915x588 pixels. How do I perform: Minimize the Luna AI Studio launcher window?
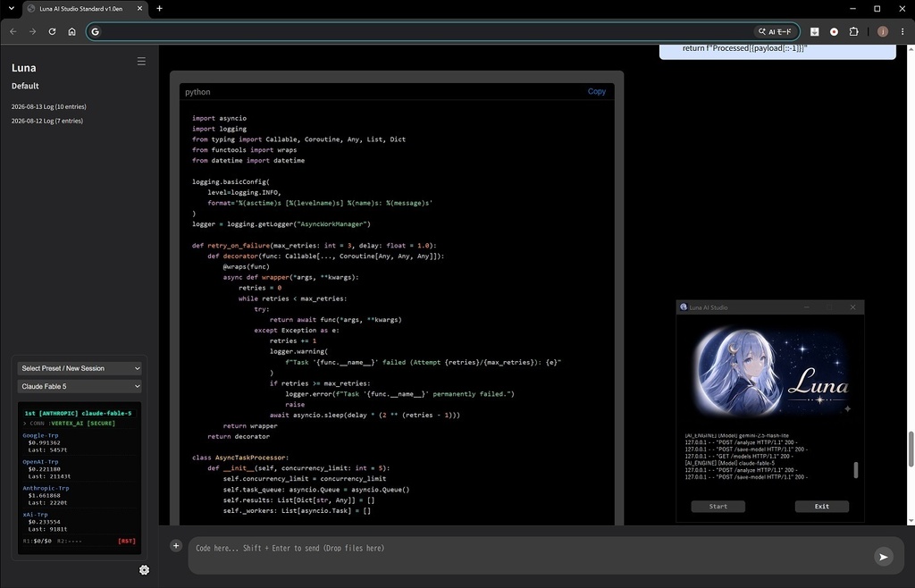tap(807, 307)
